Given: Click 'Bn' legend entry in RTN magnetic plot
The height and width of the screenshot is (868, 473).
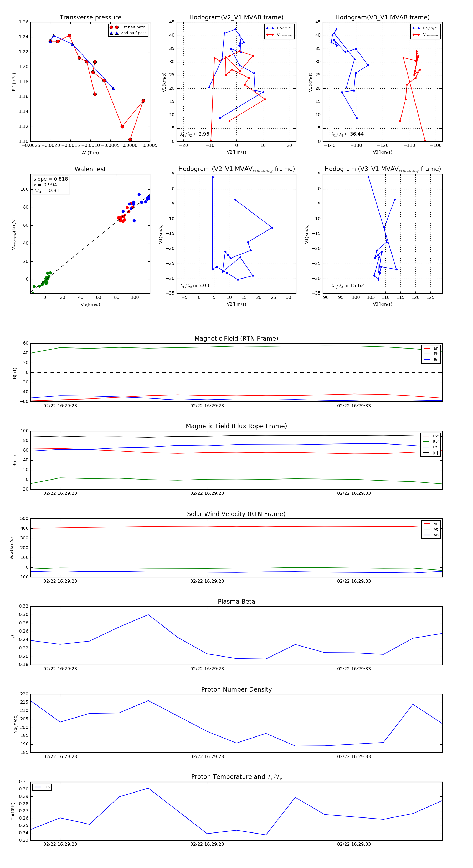Looking at the screenshot, I should 431,360.
